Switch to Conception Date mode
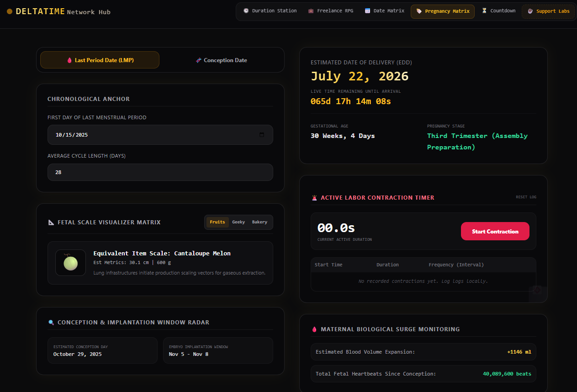 tap(221, 60)
